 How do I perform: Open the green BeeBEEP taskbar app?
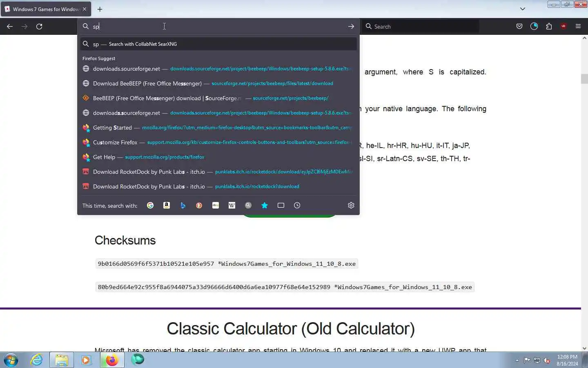click(138, 360)
